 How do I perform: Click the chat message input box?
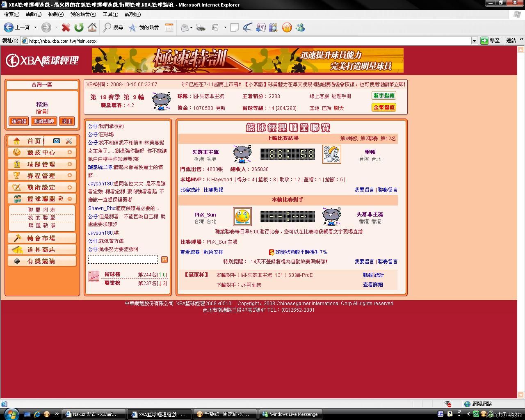tap(123, 260)
